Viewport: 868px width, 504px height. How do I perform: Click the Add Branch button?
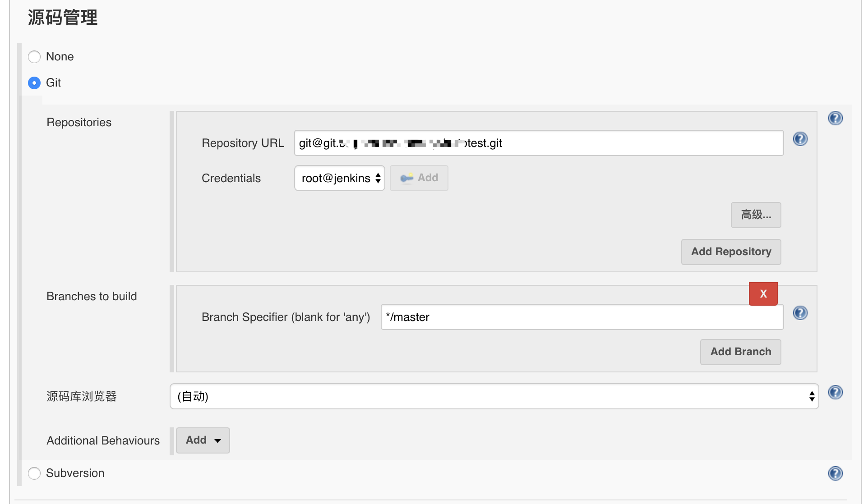click(740, 352)
